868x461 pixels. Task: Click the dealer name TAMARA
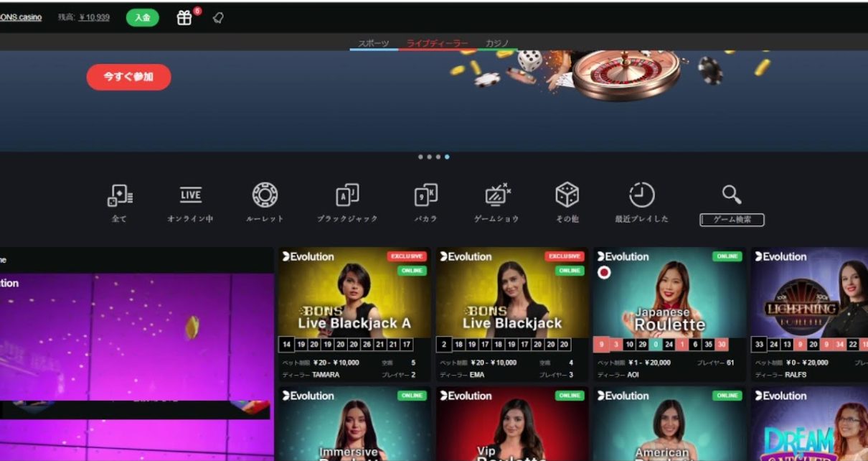326,375
